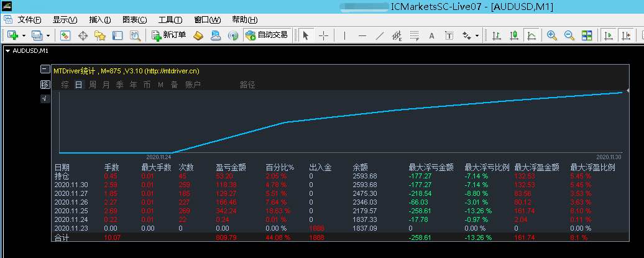Select the trendline tool
Viewport: 644px width, 258px height.
(380, 35)
